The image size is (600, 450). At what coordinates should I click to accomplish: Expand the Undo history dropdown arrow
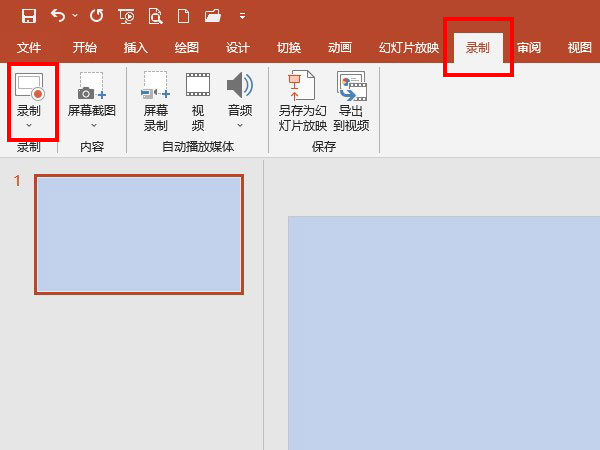pos(74,17)
